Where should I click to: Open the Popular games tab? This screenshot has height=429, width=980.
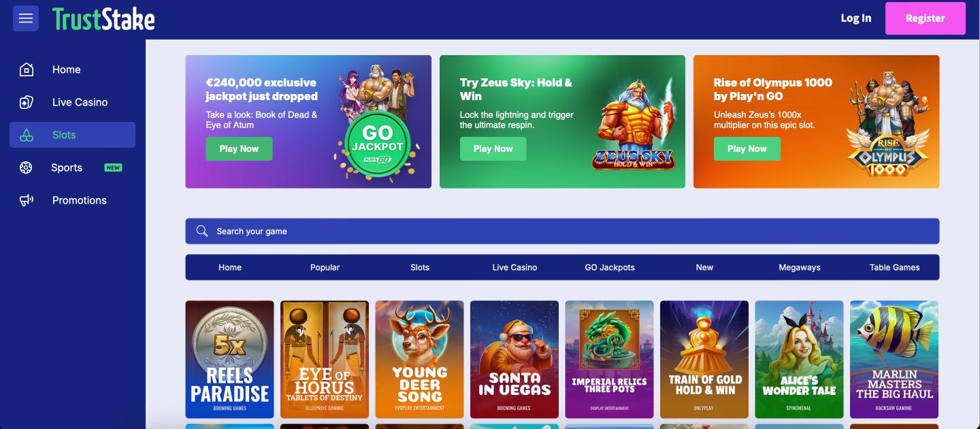(325, 268)
